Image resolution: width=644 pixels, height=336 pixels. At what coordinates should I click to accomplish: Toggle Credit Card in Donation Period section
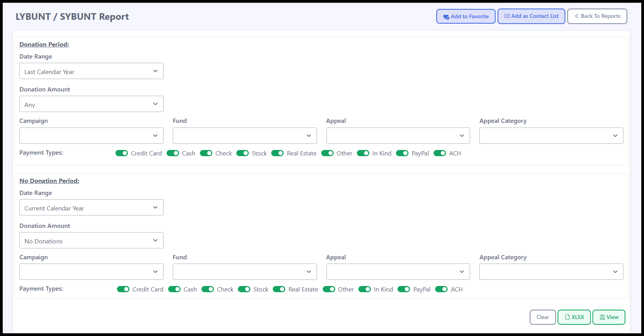coord(122,153)
